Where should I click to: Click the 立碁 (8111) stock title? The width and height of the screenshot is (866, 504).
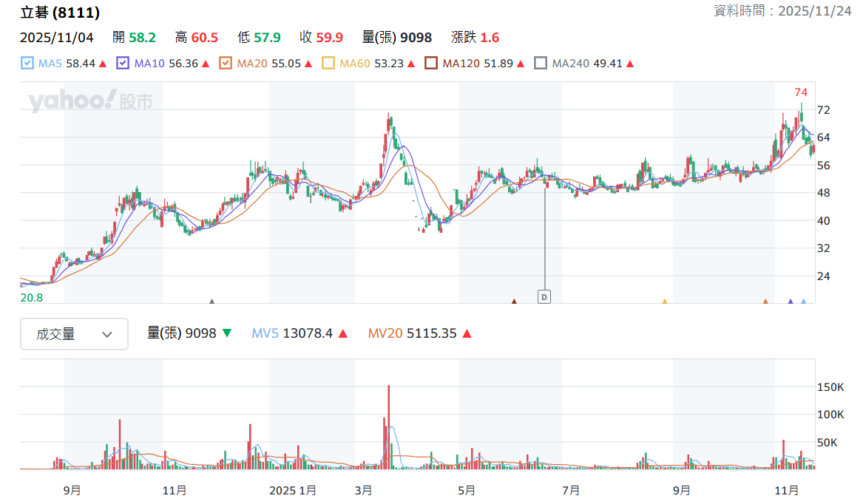[60, 12]
